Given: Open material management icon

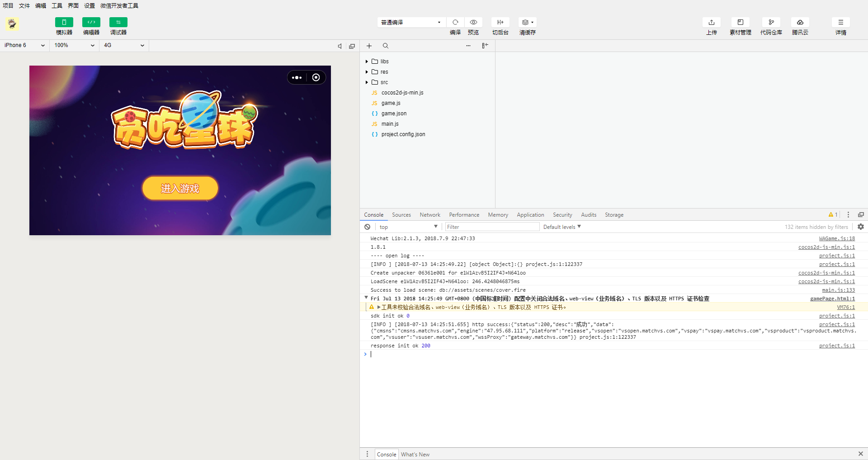Looking at the screenshot, I should click(741, 22).
